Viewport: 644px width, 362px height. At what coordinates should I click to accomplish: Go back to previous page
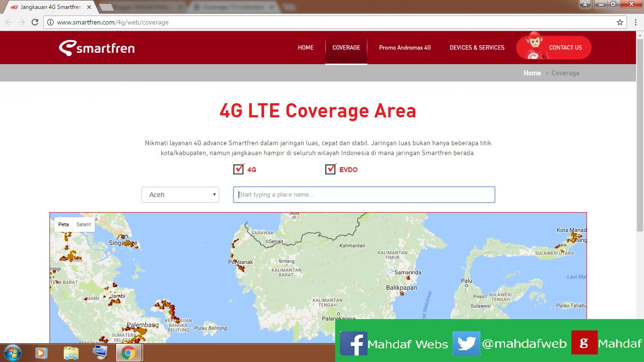click(8, 22)
